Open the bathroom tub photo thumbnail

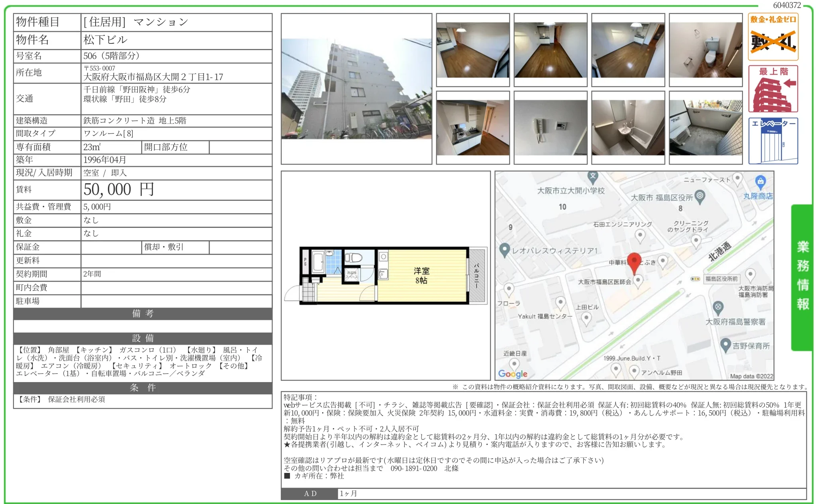pos(628,127)
